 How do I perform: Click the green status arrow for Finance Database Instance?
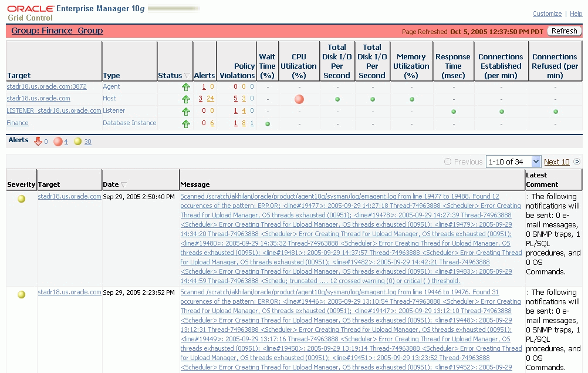[x=186, y=123]
